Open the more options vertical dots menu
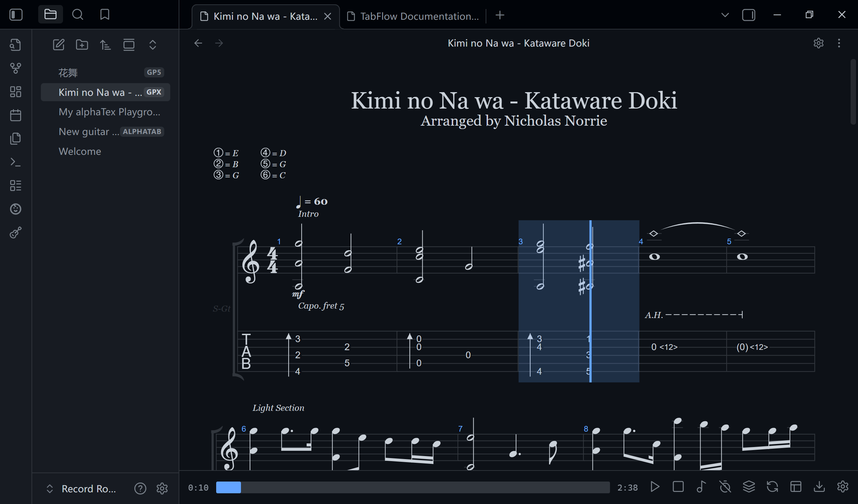 (x=839, y=43)
